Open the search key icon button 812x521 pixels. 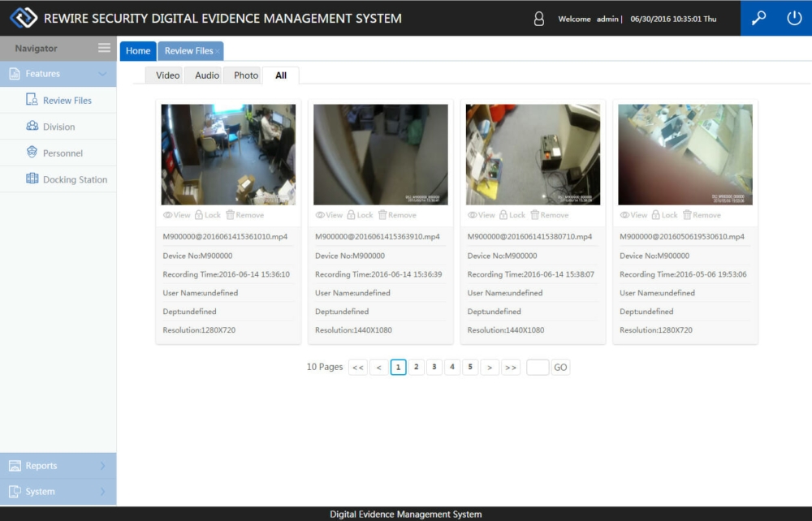pos(758,18)
